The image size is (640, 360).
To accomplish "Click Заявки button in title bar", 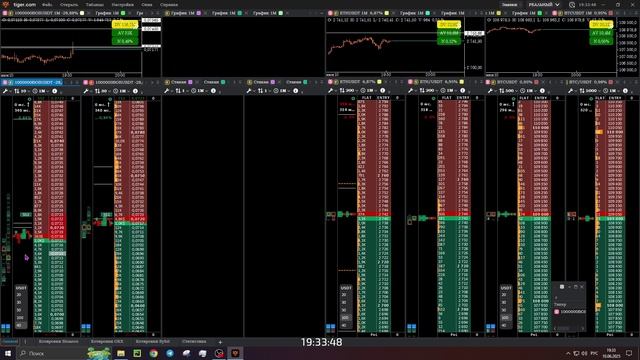I will [509, 5].
